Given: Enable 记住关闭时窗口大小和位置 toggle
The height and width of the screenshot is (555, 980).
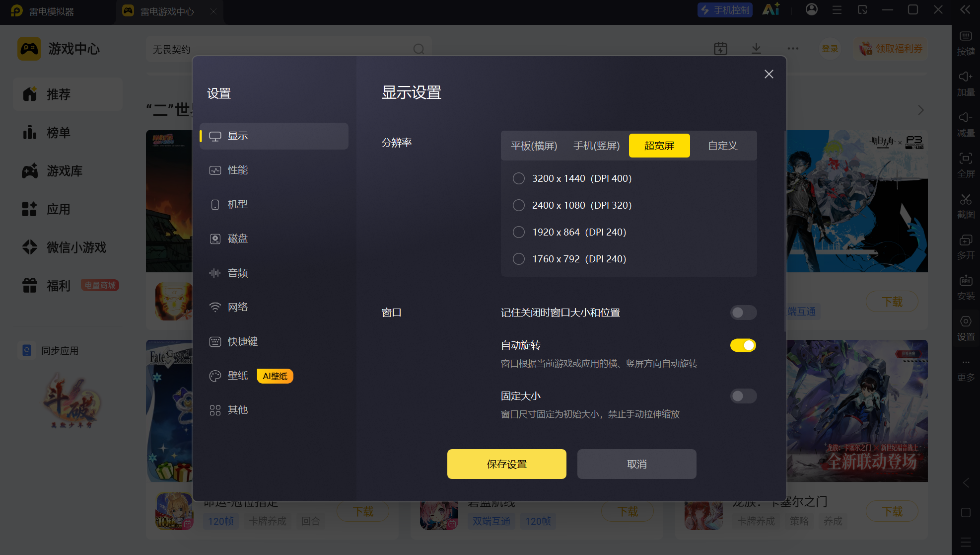Looking at the screenshot, I should 743,313.
